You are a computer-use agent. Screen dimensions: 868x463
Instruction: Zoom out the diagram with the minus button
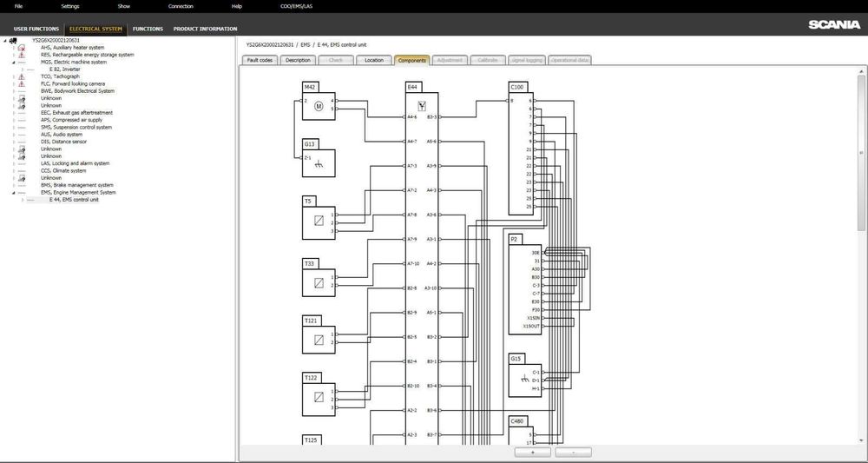click(573, 453)
